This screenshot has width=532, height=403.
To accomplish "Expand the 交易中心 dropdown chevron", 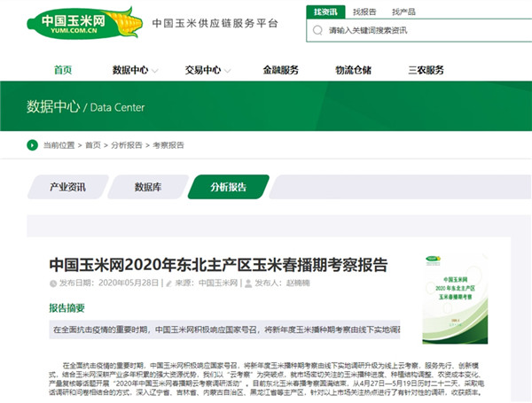I will 227,71.
